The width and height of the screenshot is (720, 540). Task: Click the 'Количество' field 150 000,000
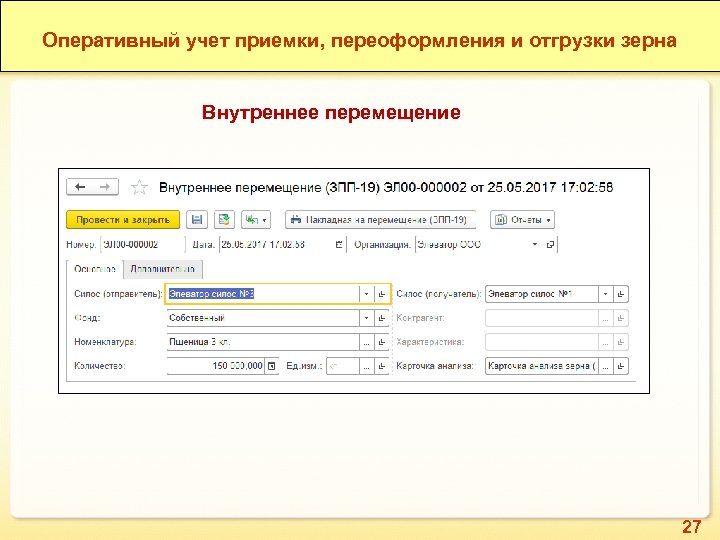pyautogui.click(x=215, y=366)
